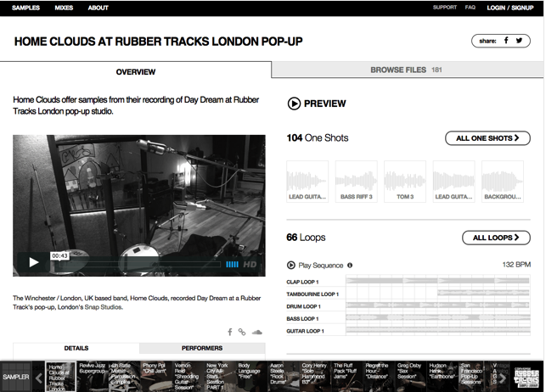The height and width of the screenshot is (392, 546).
Task: Go to Mixes in the top menu
Action: 64,8
